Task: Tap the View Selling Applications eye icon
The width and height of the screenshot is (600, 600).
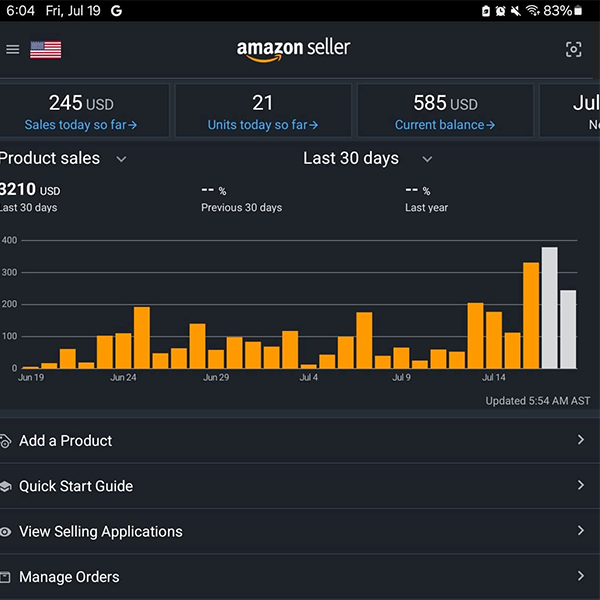Action: 6,532
